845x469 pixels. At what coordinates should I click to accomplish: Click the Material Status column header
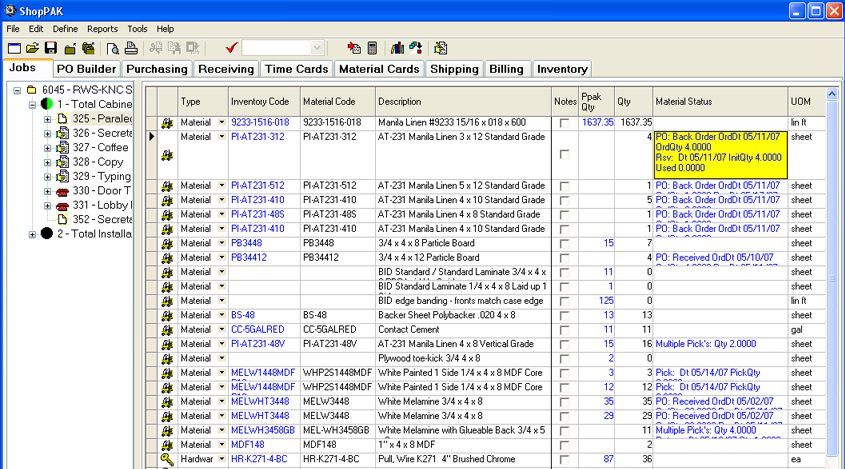(720, 101)
